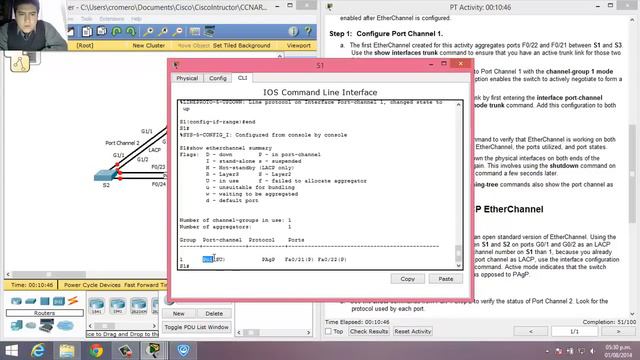
Task: Click the workspace horizontal scrollbar thumb
Action: (x=49, y=274)
